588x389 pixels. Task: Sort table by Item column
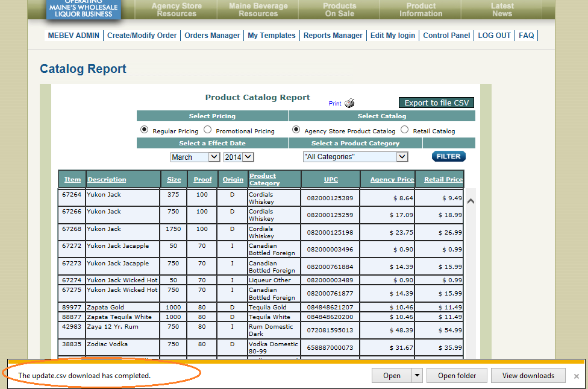pyautogui.click(x=72, y=180)
